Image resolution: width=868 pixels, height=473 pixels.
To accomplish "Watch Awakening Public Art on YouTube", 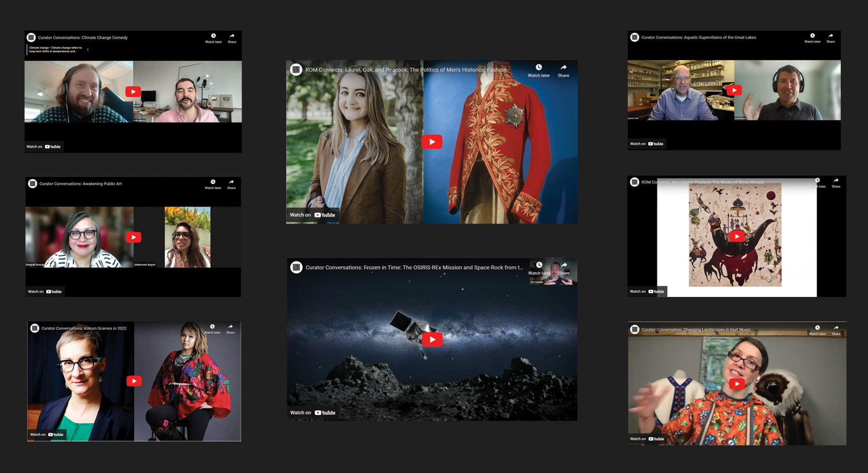I will (45, 292).
